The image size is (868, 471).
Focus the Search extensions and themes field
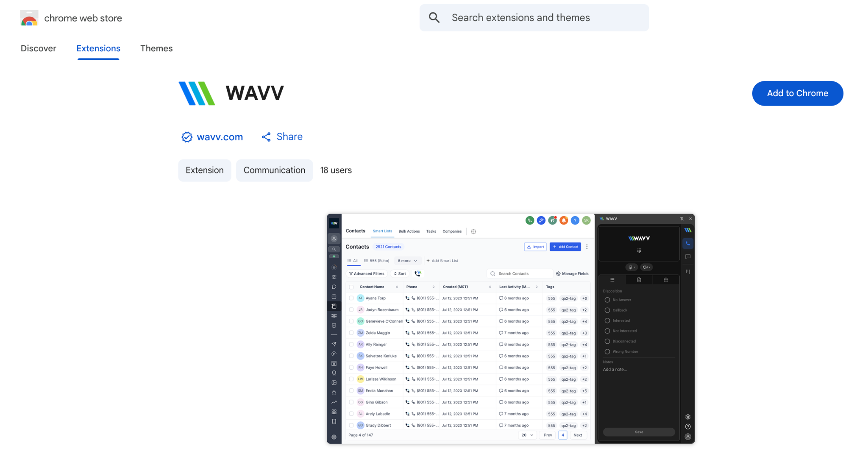click(534, 18)
